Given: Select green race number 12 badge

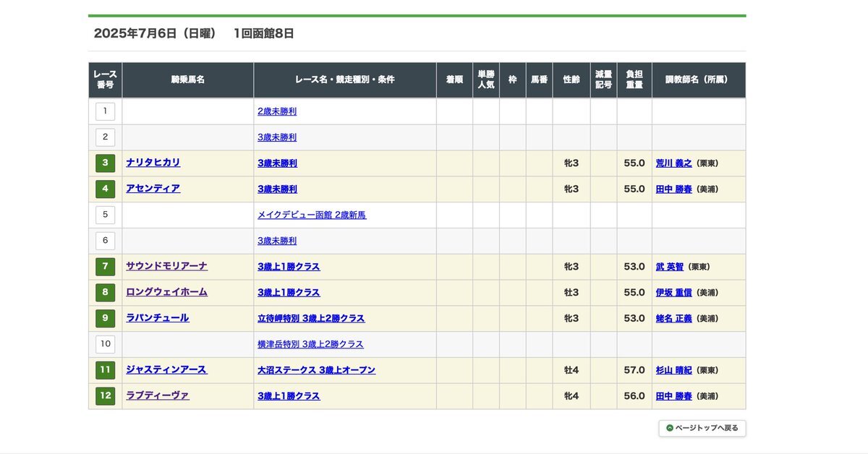Looking at the screenshot, I should pyautogui.click(x=105, y=396).
